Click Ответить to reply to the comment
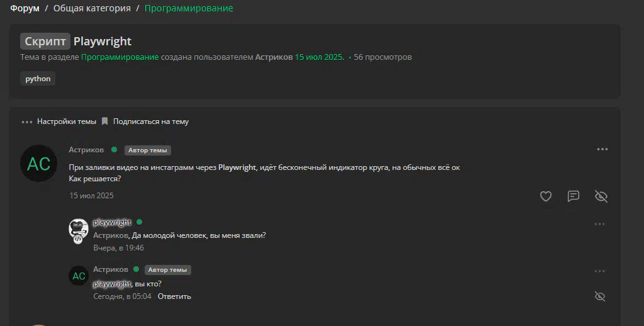The height and width of the screenshot is (326, 644). [x=174, y=296]
